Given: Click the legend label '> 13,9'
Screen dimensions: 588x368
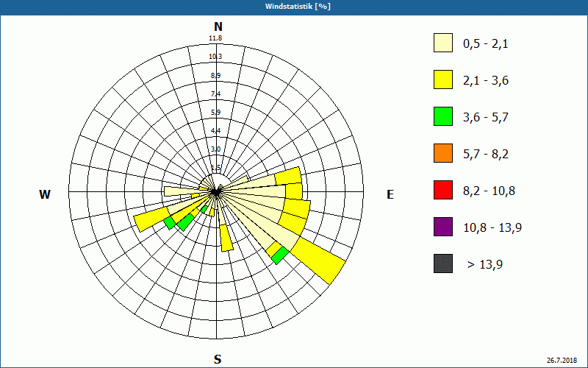Looking at the screenshot, I should pyautogui.click(x=485, y=265).
